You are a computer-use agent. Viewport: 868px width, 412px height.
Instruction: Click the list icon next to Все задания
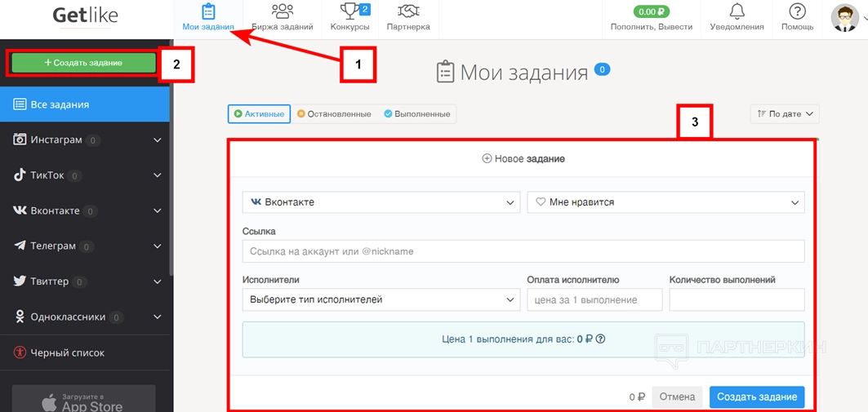[x=20, y=104]
